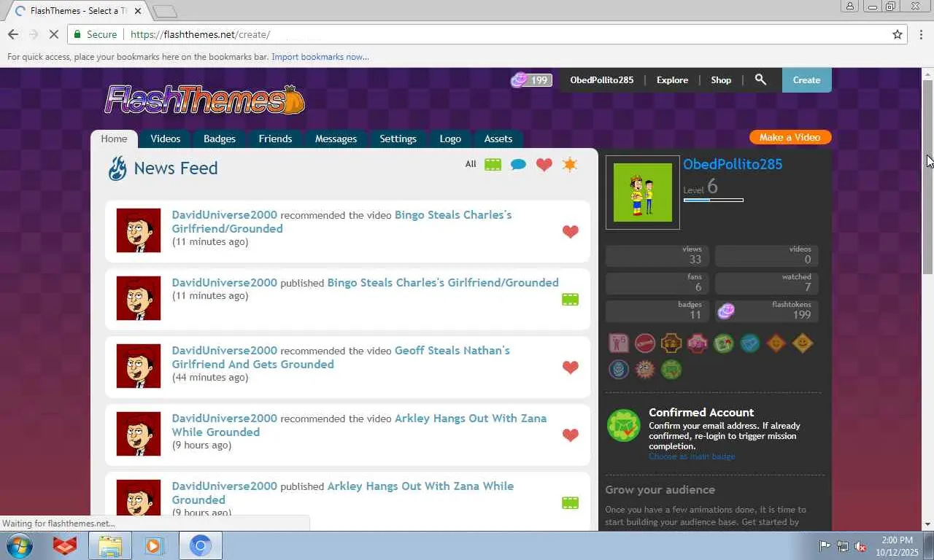The image size is (934, 560).
Task: Open the Explore link in header
Action: point(672,80)
